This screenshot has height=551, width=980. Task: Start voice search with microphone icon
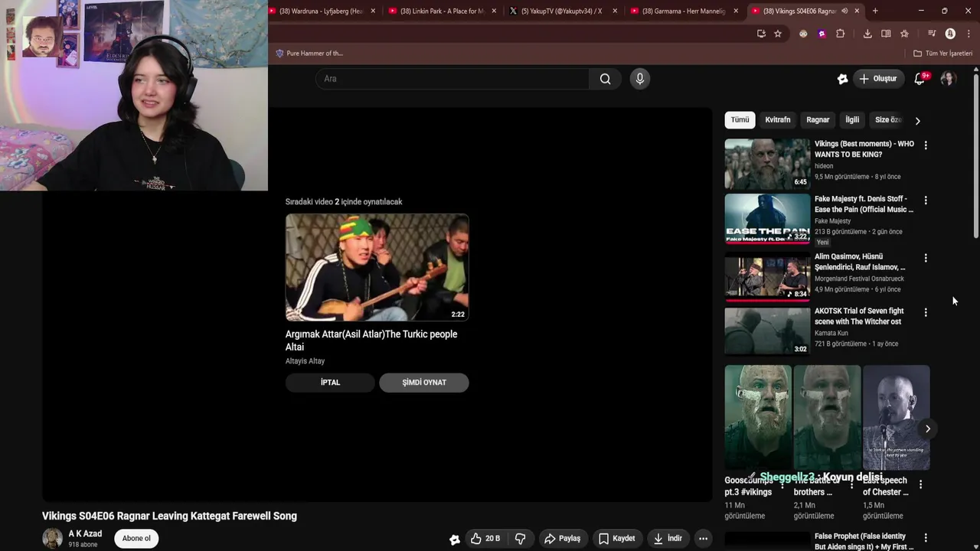tap(640, 79)
